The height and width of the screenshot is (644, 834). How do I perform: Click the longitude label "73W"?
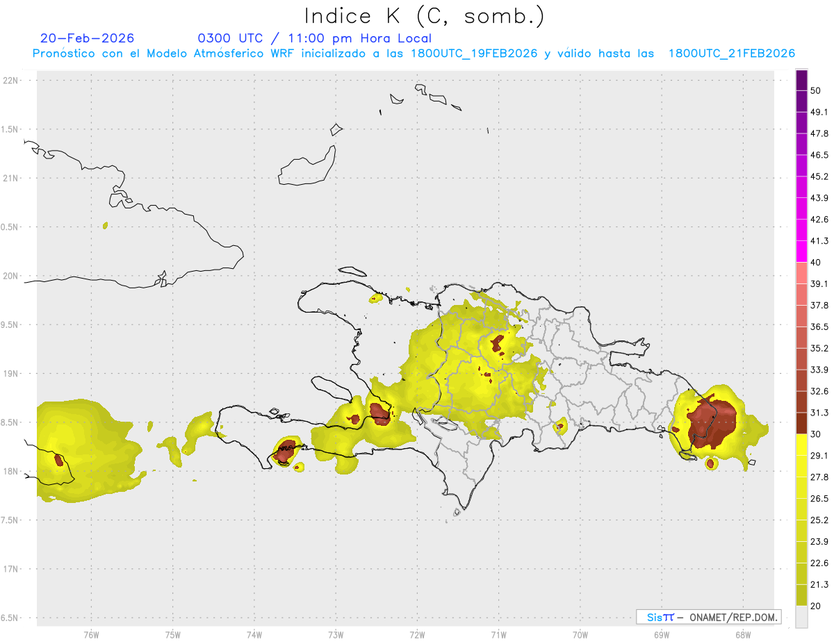[x=336, y=635]
